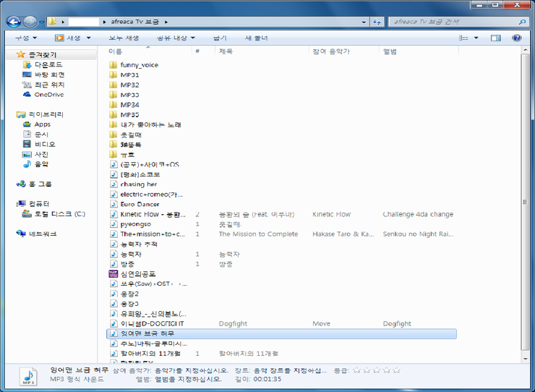Open 바탕 화면 in favorites
This screenshot has height=392, width=535.
pos(43,74)
